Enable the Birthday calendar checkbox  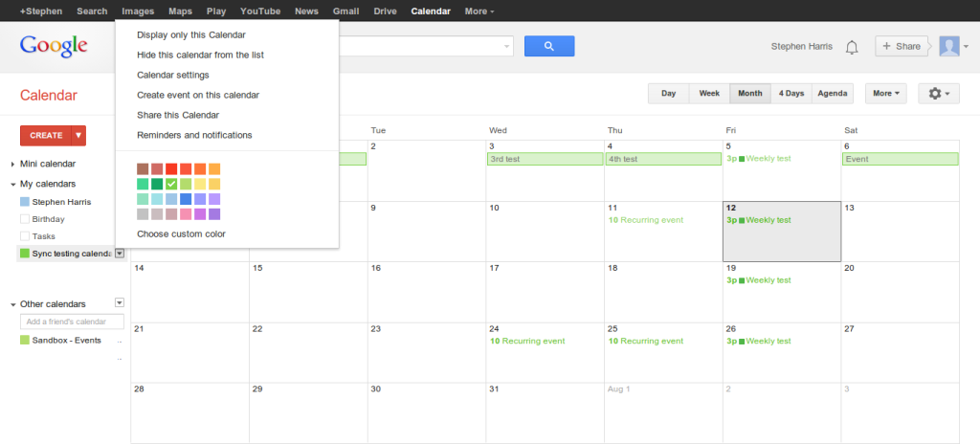[25, 219]
